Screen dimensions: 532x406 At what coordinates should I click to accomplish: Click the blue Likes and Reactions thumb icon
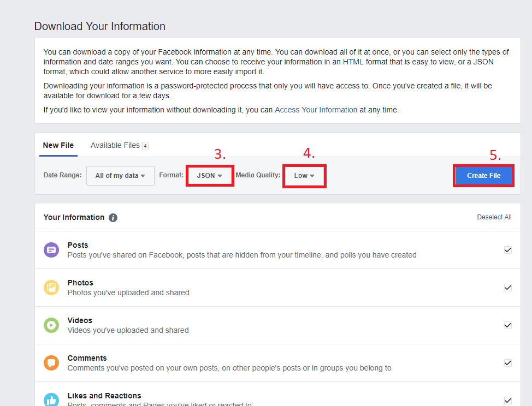[51, 399]
